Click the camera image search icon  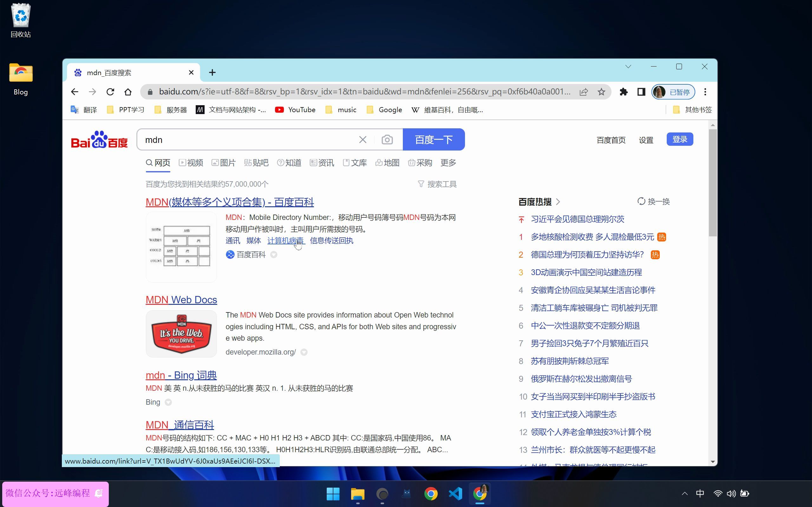pos(387,139)
